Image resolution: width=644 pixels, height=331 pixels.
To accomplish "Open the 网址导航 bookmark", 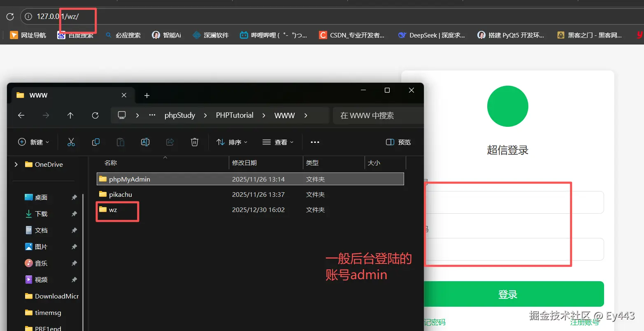I will point(28,35).
